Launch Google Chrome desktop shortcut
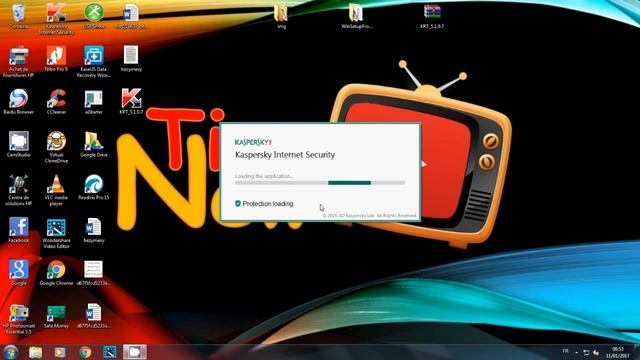The height and width of the screenshot is (360, 640). [56, 272]
